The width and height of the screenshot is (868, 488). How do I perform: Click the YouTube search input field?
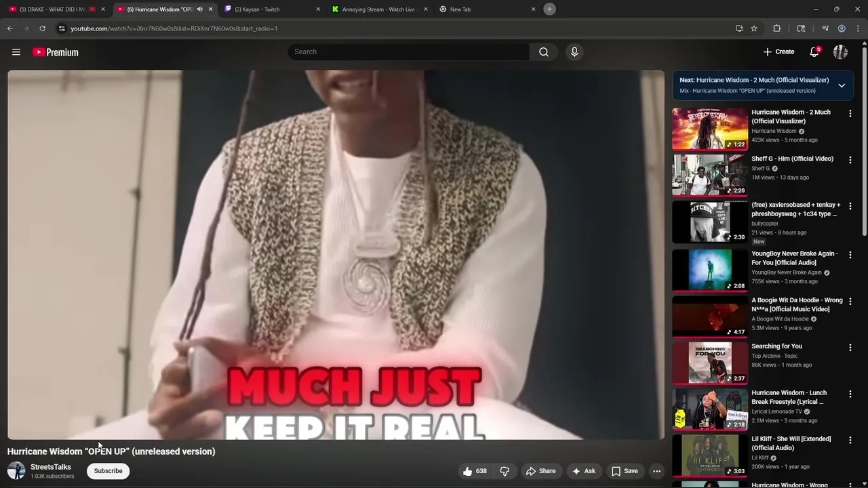coord(408,52)
